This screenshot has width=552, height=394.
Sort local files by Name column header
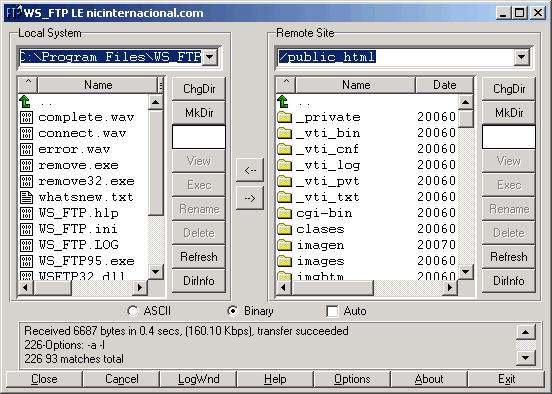[98, 85]
